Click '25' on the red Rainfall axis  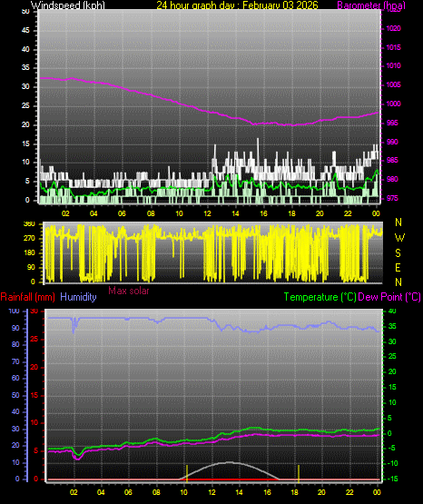[x=34, y=339]
